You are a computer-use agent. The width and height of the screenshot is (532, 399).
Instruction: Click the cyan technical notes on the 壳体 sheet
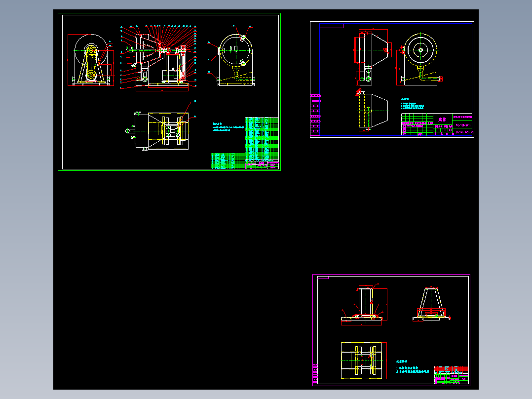point(413,104)
